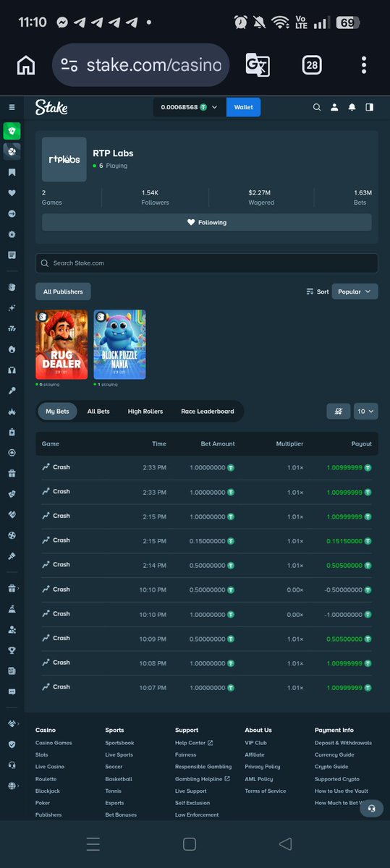Expand the globe language menu

(12, 786)
